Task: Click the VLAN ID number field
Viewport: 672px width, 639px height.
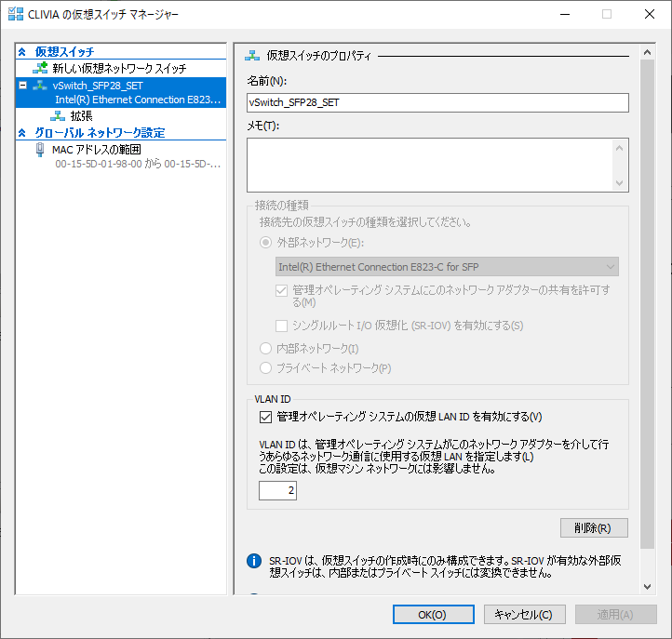Action: [x=277, y=490]
